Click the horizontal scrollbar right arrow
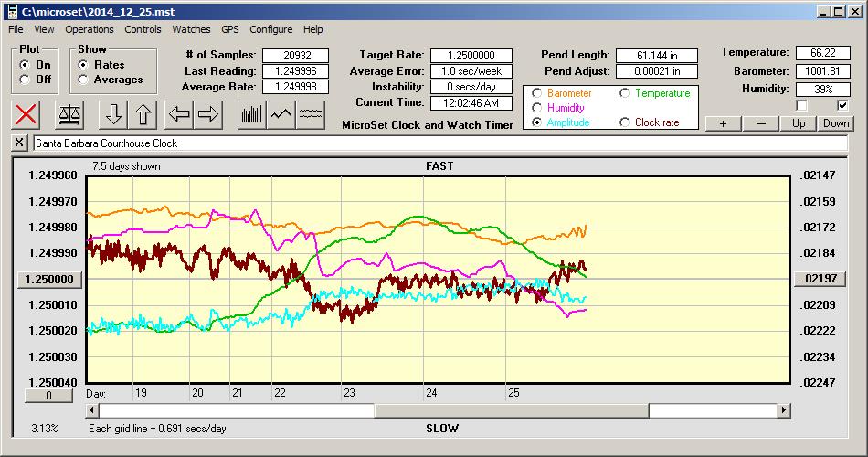Image resolution: width=868 pixels, height=457 pixels. [784, 411]
